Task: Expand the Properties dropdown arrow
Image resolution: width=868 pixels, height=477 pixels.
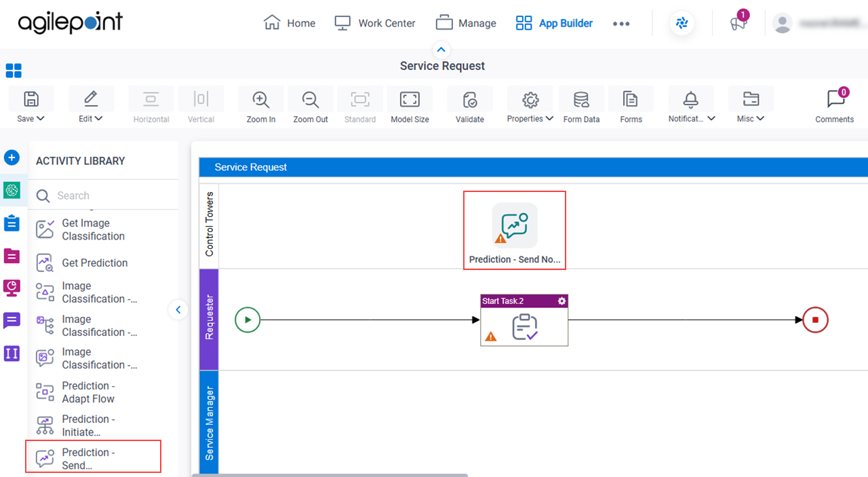Action: [x=549, y=119]
